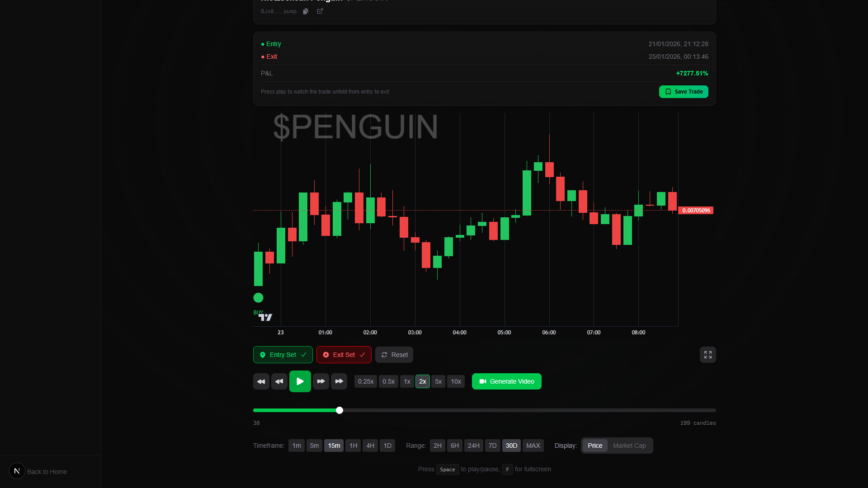Click the playback progress slider handle
The height and width of the screenshot is (488, 868).
pos(340,410)
